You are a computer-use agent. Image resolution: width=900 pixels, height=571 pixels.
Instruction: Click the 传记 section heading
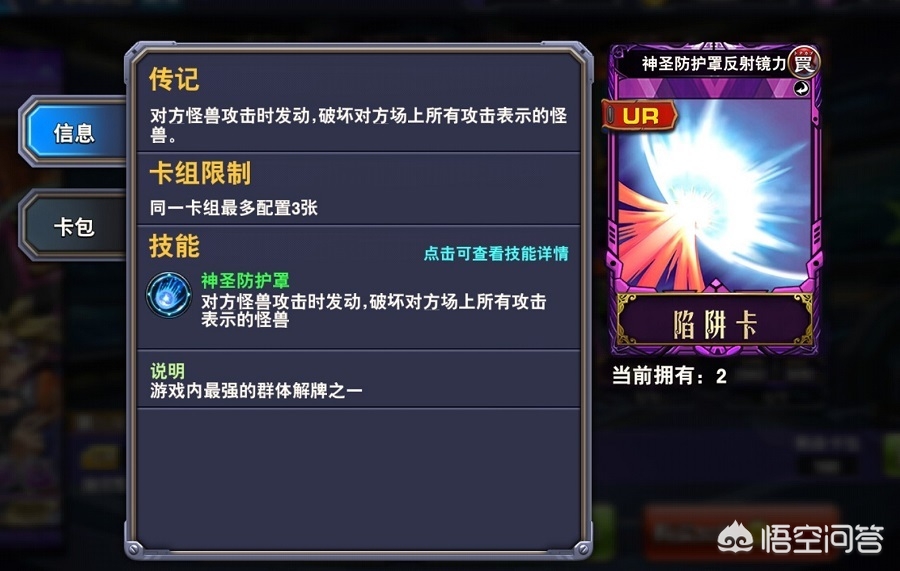point(174,79)
